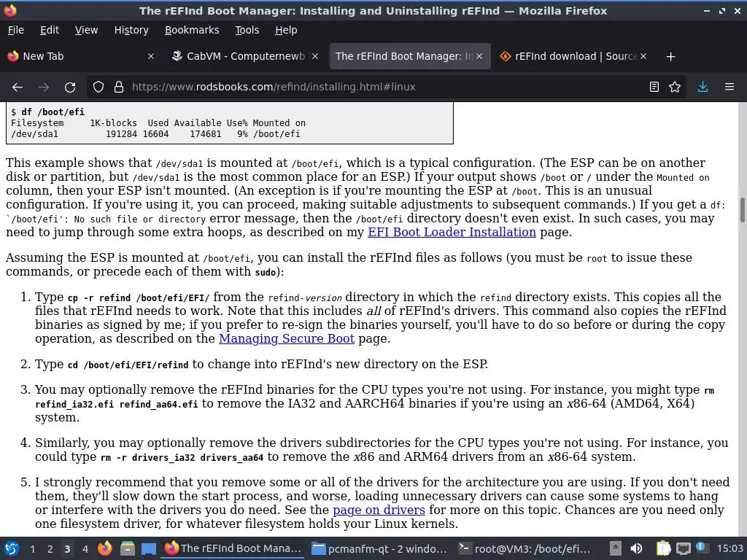Open a new tab with the plus button
This screenshot has width=747, height=560.
tap(671, 57)
